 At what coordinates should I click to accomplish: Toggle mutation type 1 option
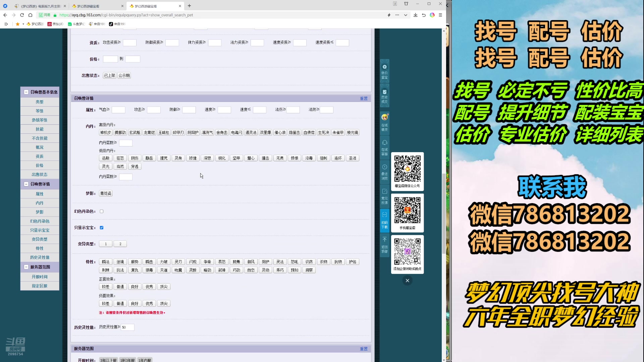coord(106,244)
